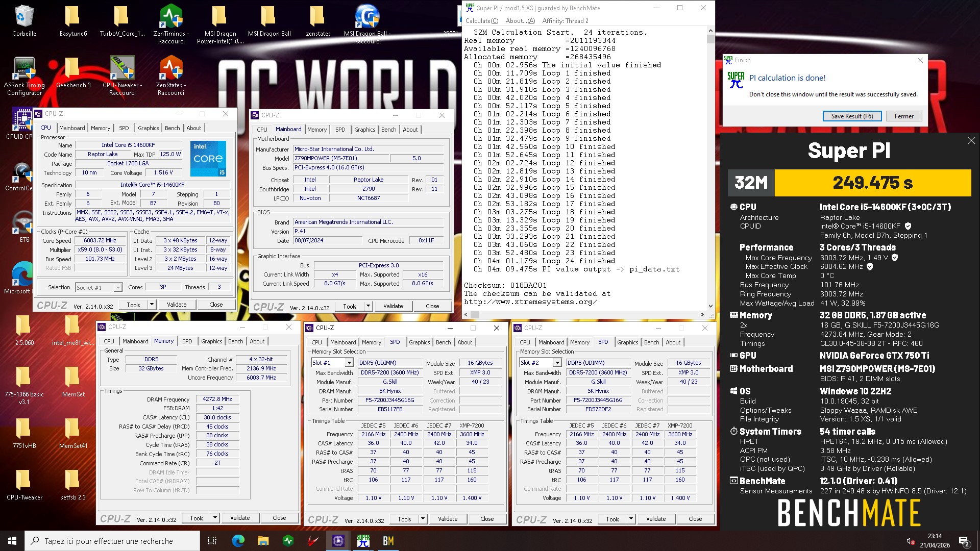Click Affinity: Thread 2 in Super PI menu
The height and width of the screenshot is (551, 980).
[x=565, y=21]
